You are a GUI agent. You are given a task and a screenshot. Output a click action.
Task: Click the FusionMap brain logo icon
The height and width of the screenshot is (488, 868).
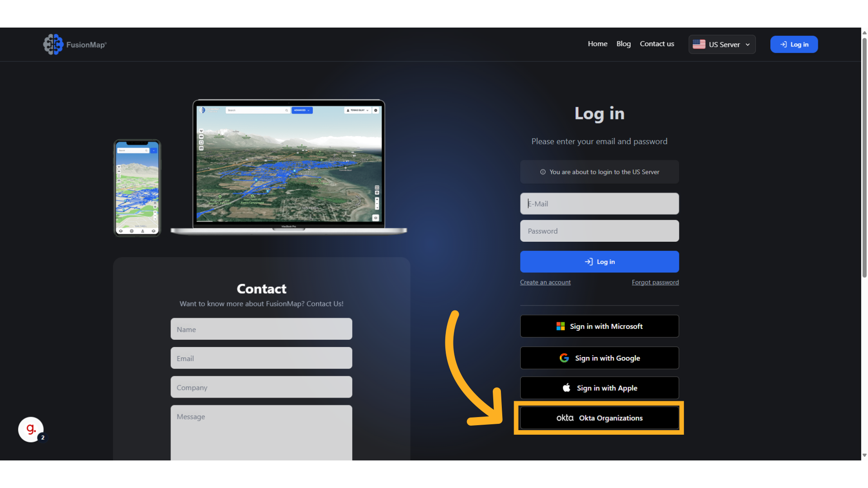[x=53, y=44]
